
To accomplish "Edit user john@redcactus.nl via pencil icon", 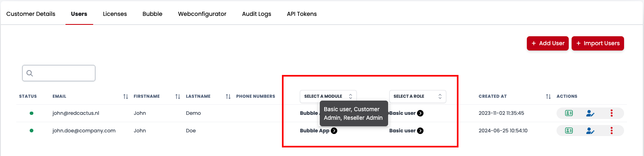I will pos(590,113).
